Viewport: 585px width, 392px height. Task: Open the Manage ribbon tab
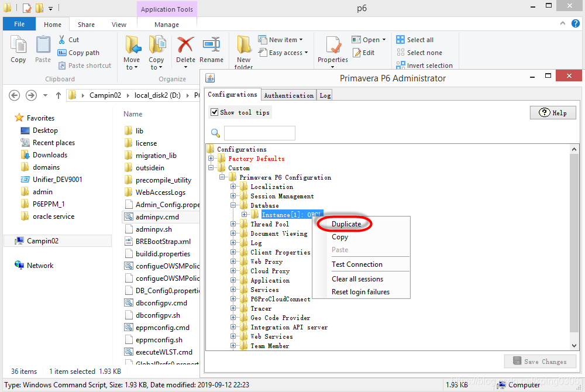tap(167, 24)
